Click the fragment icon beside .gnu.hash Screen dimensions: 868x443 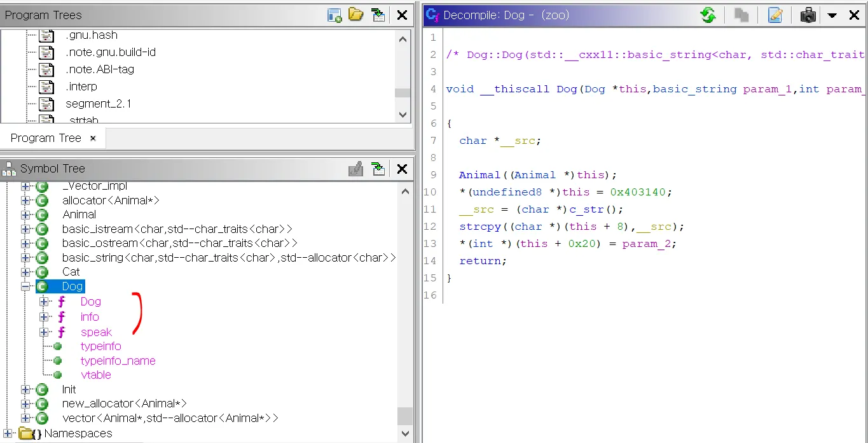46,35
